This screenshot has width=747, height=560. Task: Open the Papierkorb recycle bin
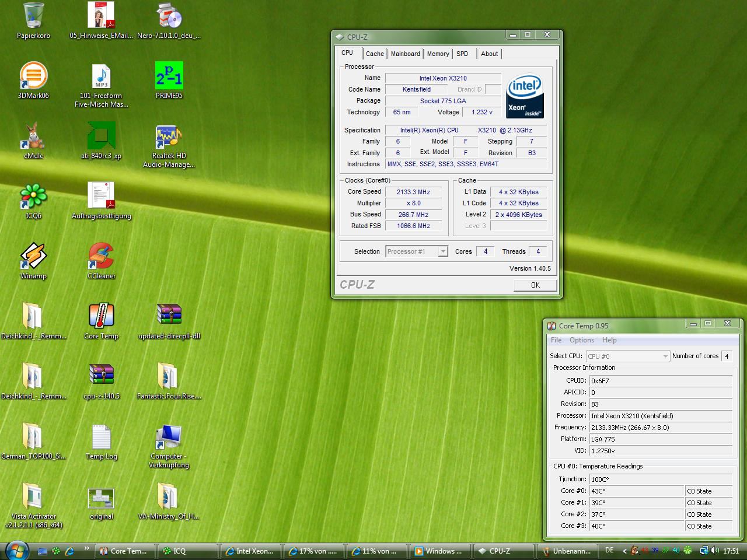tap(33, 16)
